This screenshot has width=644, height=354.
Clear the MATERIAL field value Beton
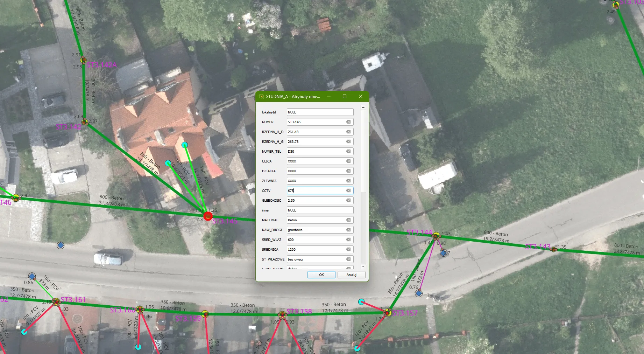(x=348, y=220)
